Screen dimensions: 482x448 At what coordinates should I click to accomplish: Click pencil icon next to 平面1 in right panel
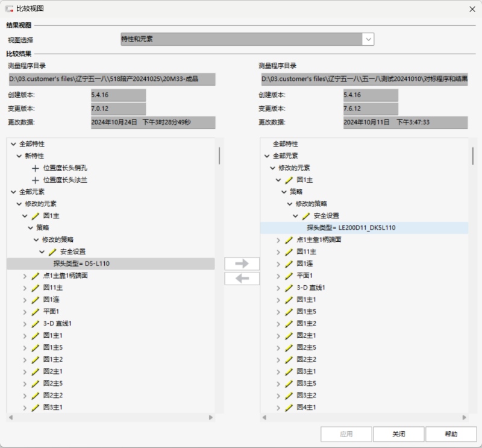click(x=289, y=276)
